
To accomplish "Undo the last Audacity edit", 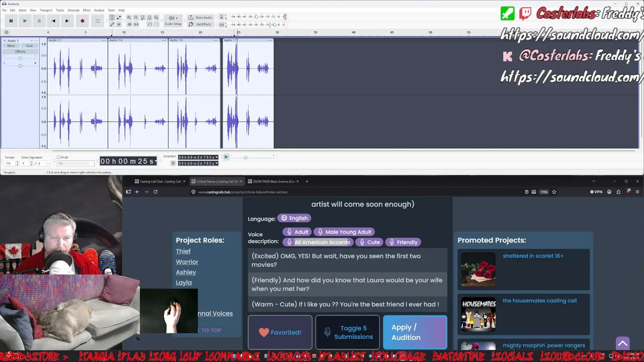I will tap(149, 24).
